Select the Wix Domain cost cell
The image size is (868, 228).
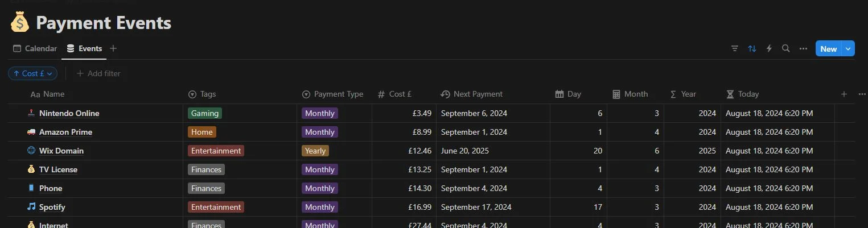(404, 151)
